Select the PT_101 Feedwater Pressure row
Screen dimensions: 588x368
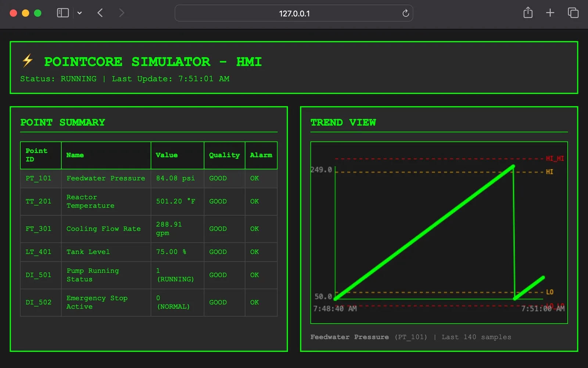105,178
